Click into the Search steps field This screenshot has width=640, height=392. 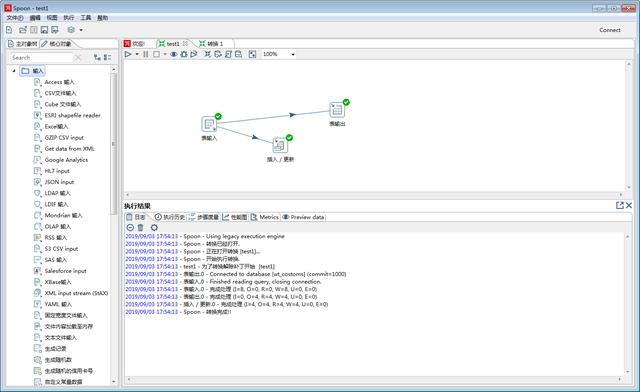41,58
